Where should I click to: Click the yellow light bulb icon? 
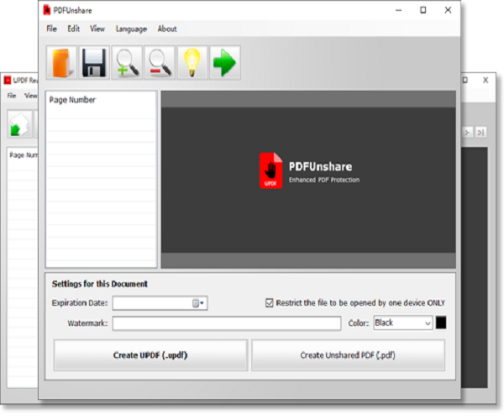click(x=192, y=63)
